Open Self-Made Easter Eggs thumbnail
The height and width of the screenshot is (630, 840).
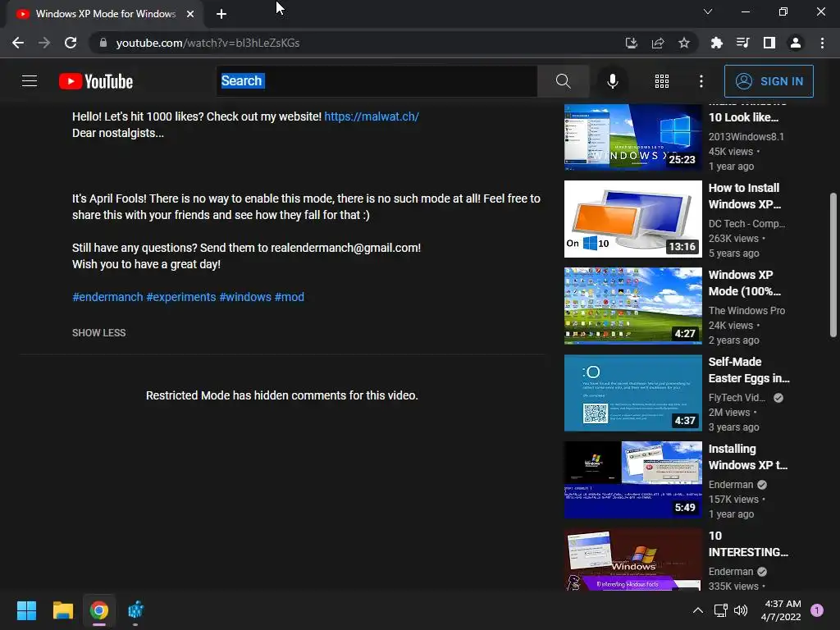pos(632,393)
